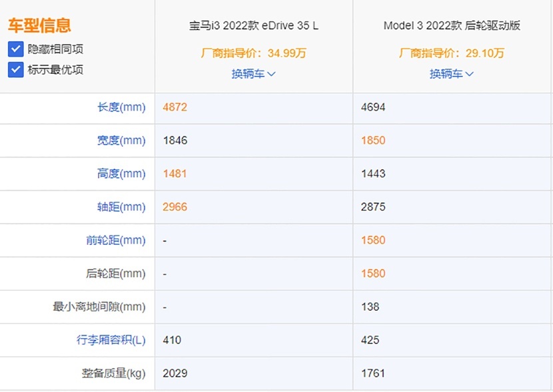Click the Model 3 2022款 后轮驱动版 title
Image resolution: width=553 pixels, height=392 pixels.
pyautogui.click(x=452, y=25)
